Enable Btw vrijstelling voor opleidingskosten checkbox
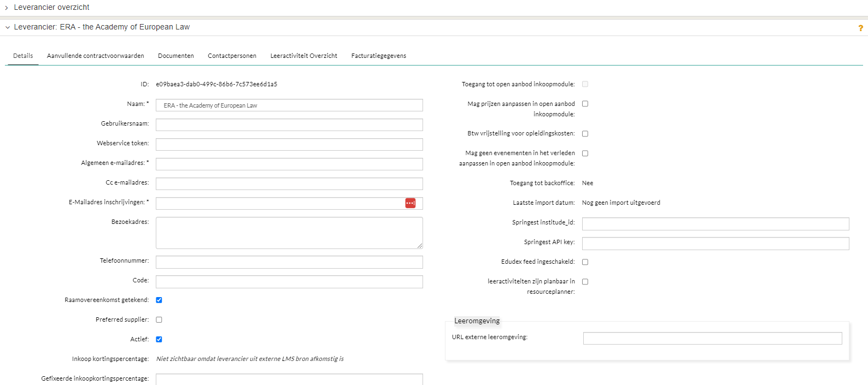This screenshot has width=868, height=385. [x=585, y=134]
